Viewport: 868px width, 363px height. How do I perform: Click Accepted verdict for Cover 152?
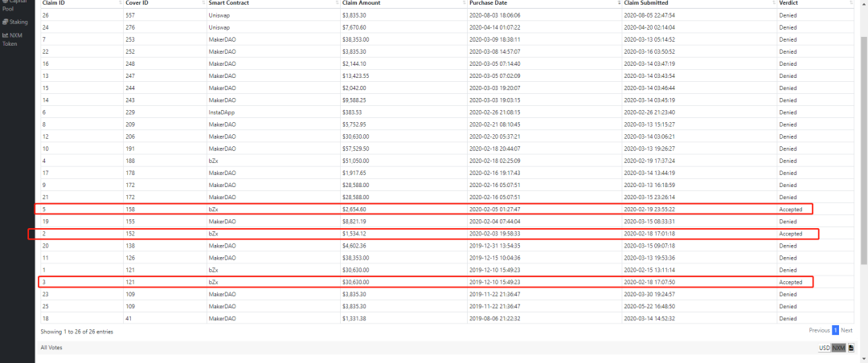(790, 234)
